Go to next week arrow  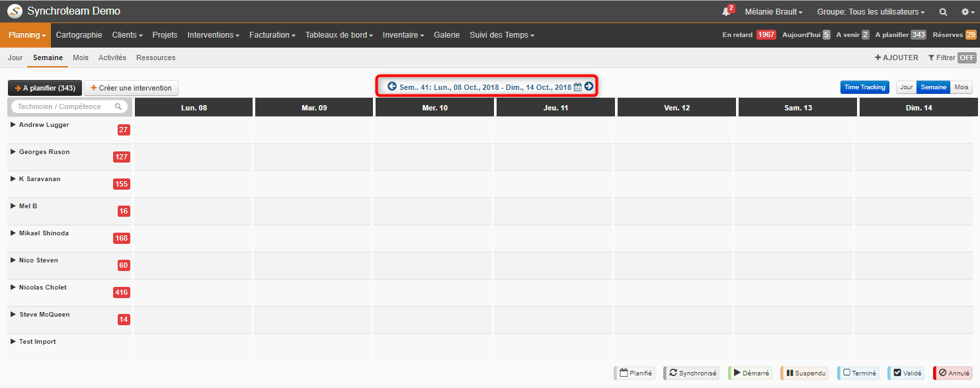coord(589,87)
